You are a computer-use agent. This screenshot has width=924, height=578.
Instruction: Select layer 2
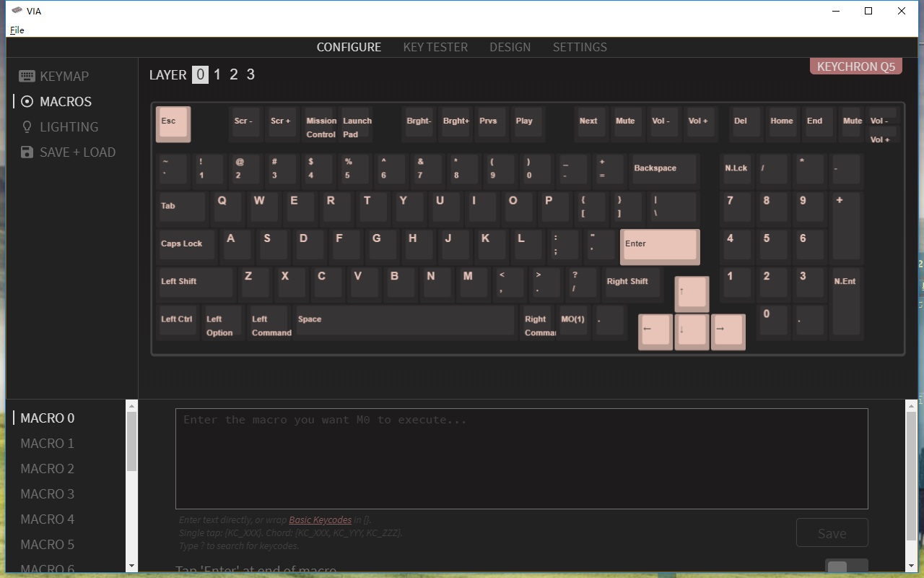point(234,74)
